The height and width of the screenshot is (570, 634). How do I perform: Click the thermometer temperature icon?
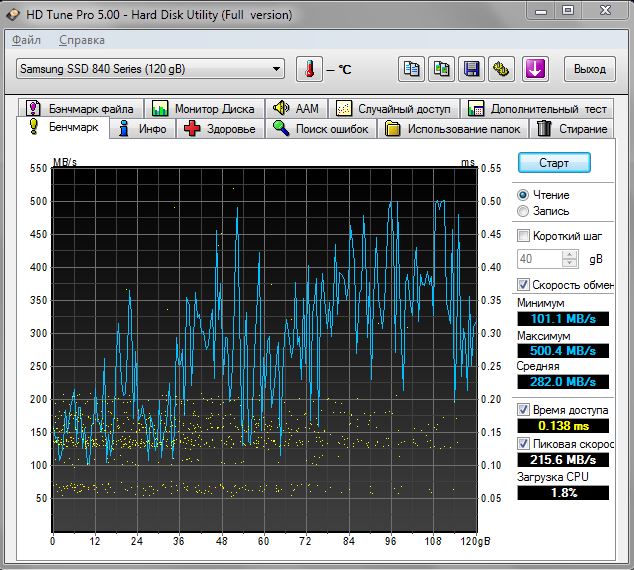(310, 69)
